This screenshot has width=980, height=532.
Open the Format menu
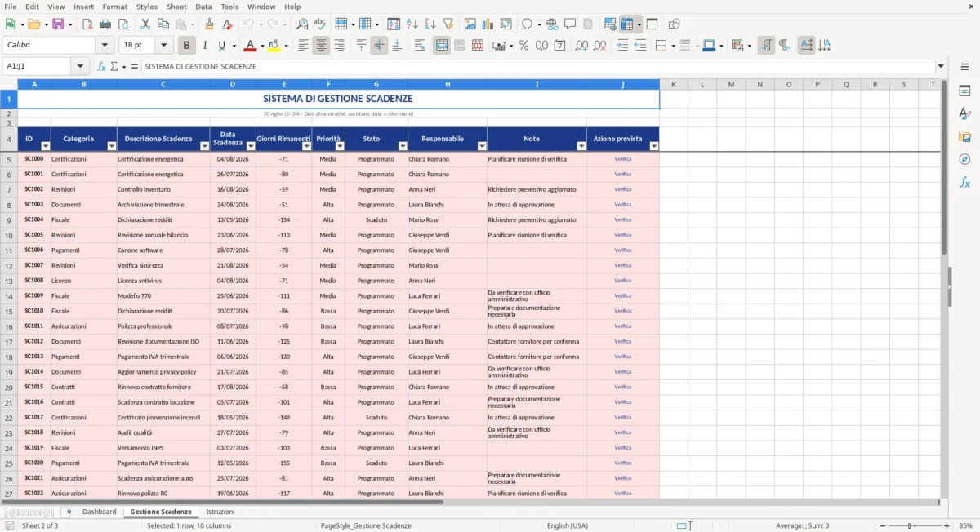(114, 7)
